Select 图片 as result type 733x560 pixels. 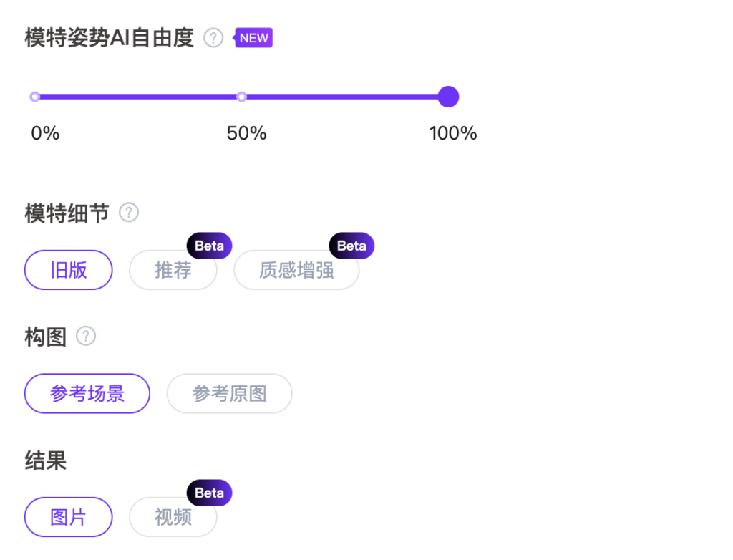(x=69, y=517)
